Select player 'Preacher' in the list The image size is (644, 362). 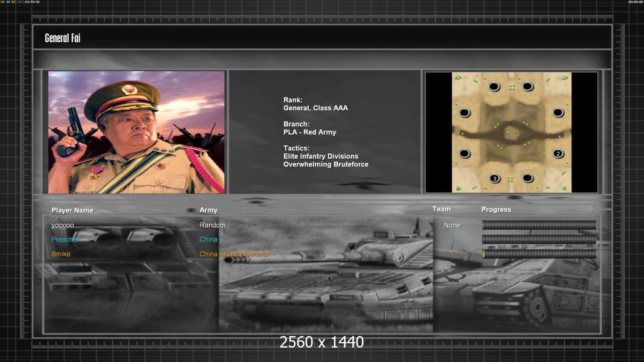pos(65,240)
